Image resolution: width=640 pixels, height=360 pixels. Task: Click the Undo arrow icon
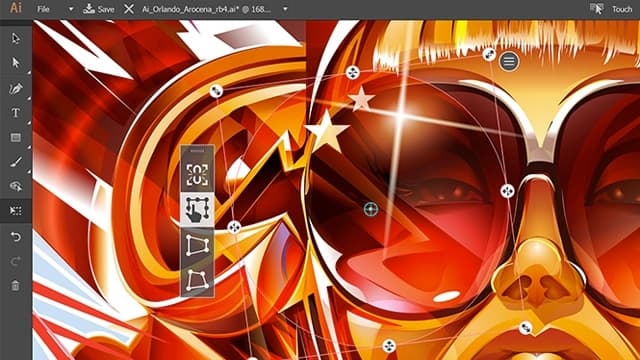point(16,237)
